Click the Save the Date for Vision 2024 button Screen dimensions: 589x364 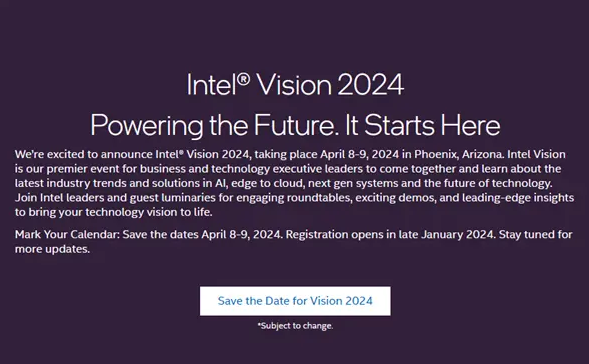coord(295,301)
